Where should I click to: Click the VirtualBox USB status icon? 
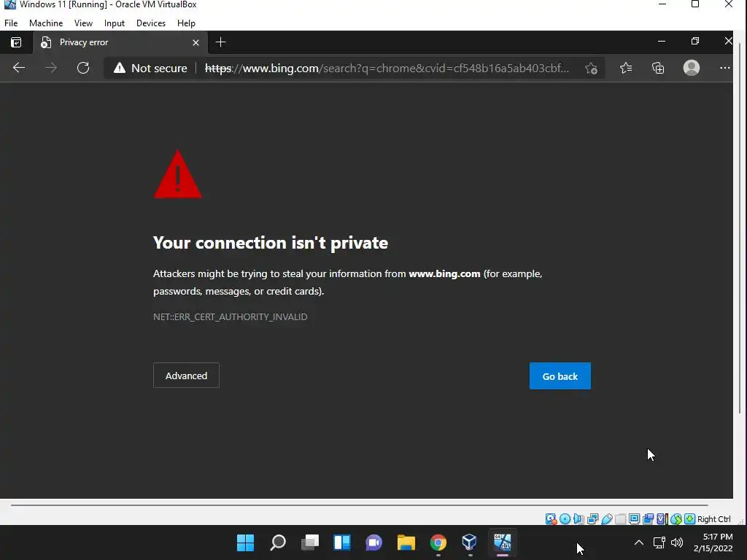pyautogui.click(x=606, y=519)
